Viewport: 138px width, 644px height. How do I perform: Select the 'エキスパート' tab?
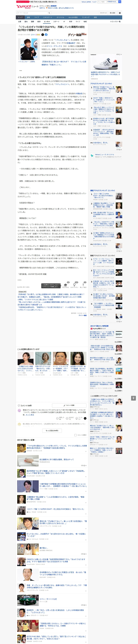coord(48,17)
